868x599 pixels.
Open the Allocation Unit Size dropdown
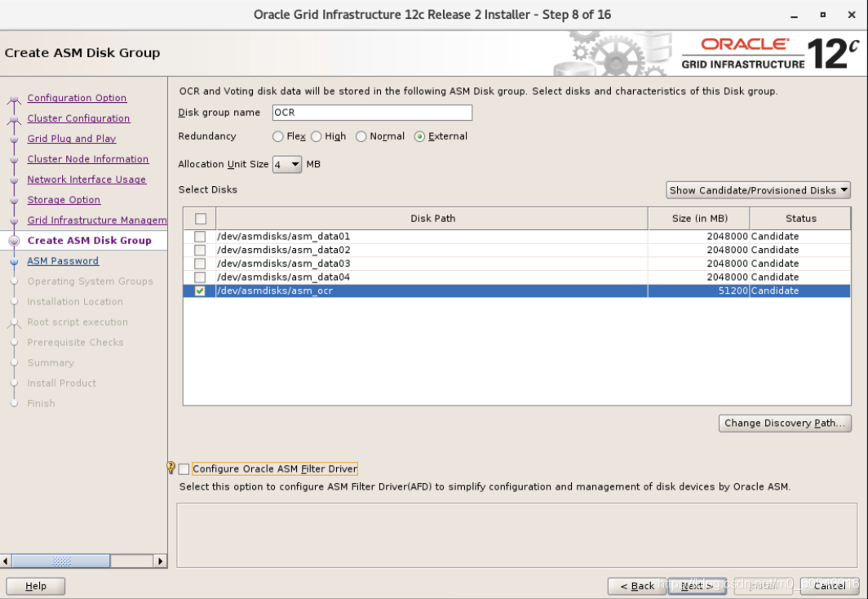287,164
